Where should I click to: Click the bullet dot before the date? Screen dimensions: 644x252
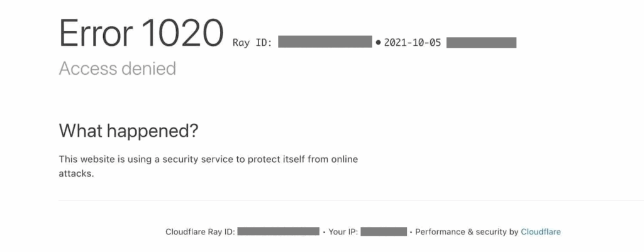click(x=378, y=43)
